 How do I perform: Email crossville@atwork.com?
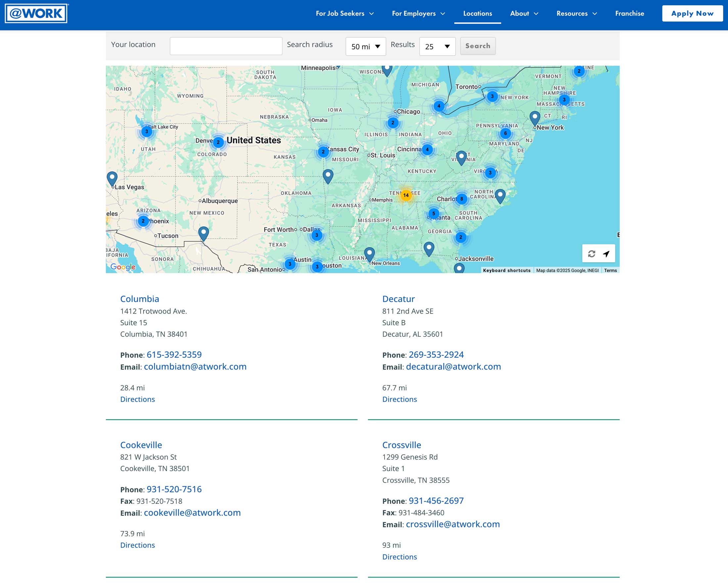(452, 524)
